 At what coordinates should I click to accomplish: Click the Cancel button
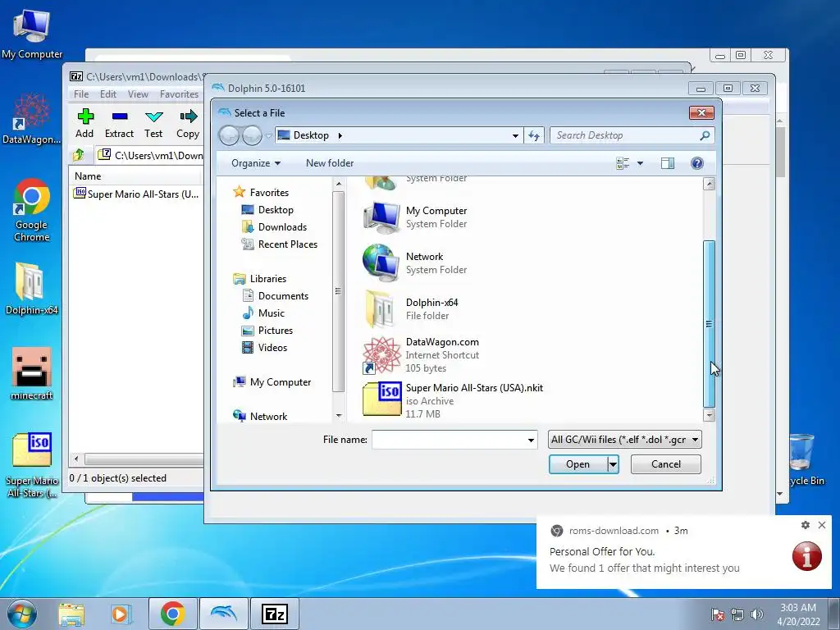click(666, 464)
